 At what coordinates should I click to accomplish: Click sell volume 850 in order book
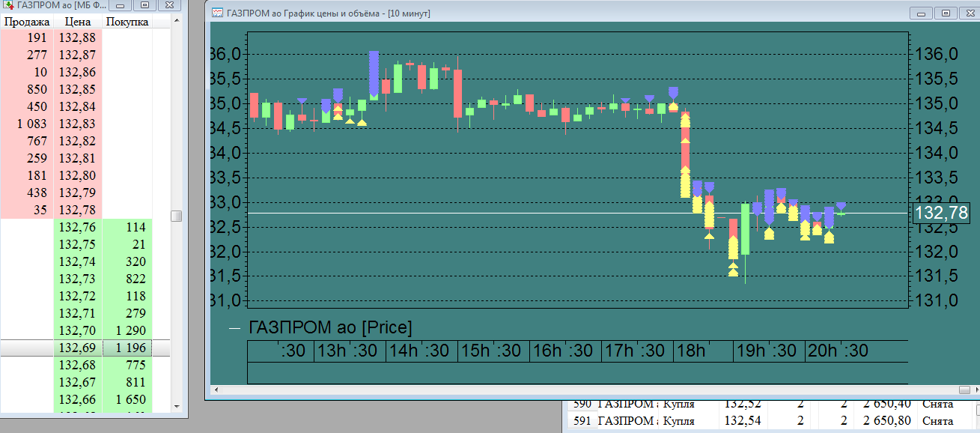tap(26, 89)
